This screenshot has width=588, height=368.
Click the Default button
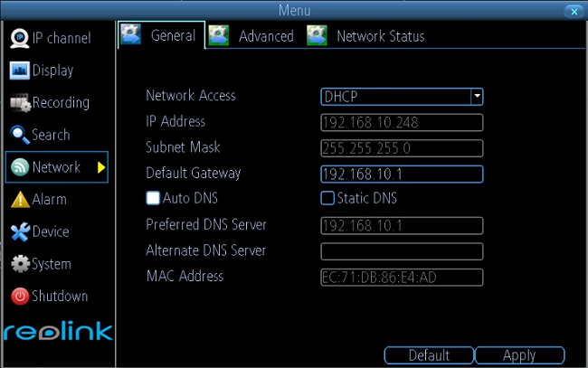(x=429, y=355)
